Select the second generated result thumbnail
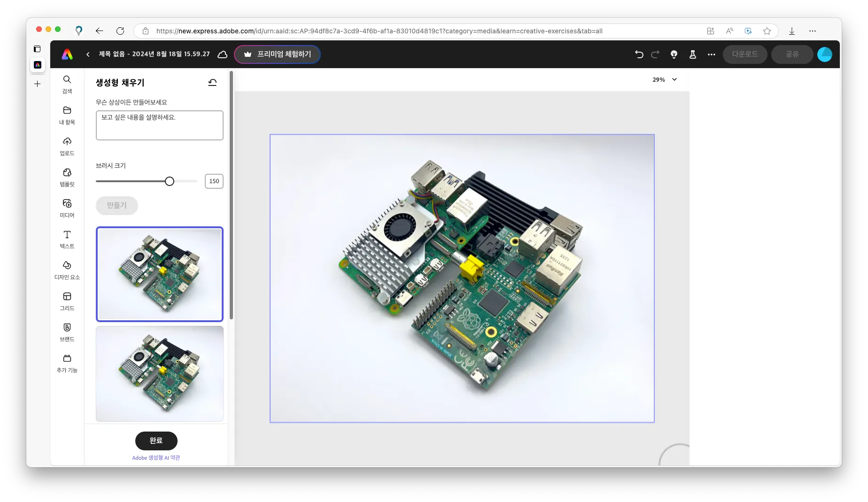Screen dimensions: 868x502 click(x=160, y=374)
